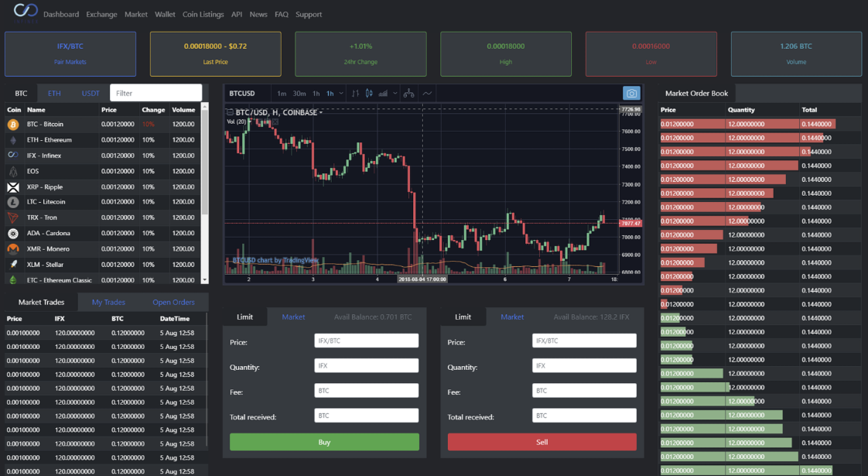Click the EOS icon in coin list
868x476 pixels.
tap(12, 171)
